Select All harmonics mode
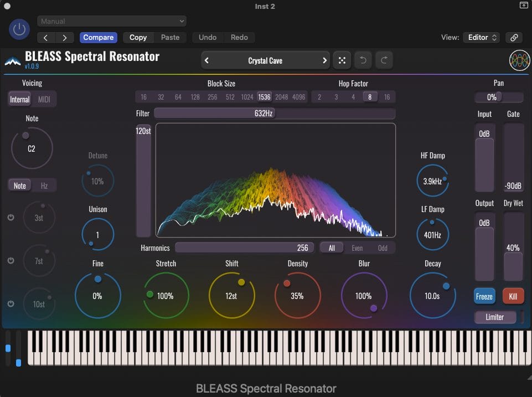Viewport: 532px width, 397px height. pyautogui.click(x=332, y=248)
